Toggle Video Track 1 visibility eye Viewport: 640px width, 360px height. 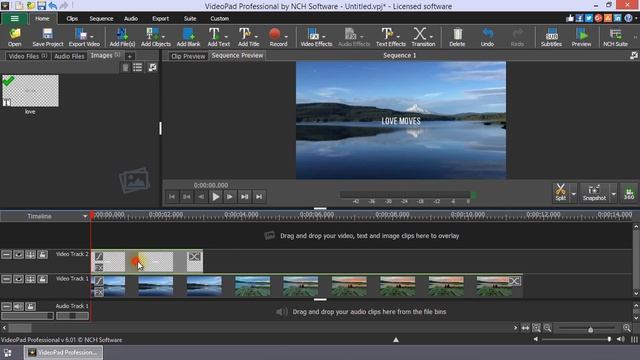[x=18, y=279]
